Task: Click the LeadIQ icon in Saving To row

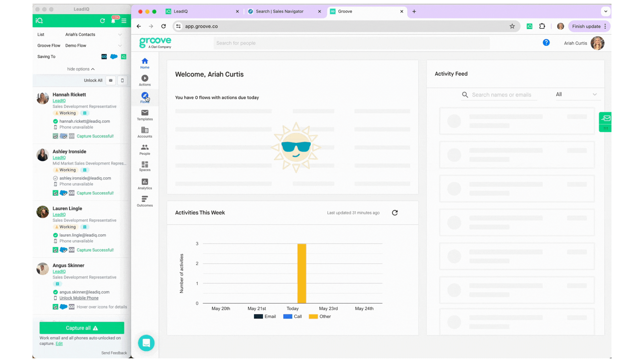Action: [x=124, y=57]
